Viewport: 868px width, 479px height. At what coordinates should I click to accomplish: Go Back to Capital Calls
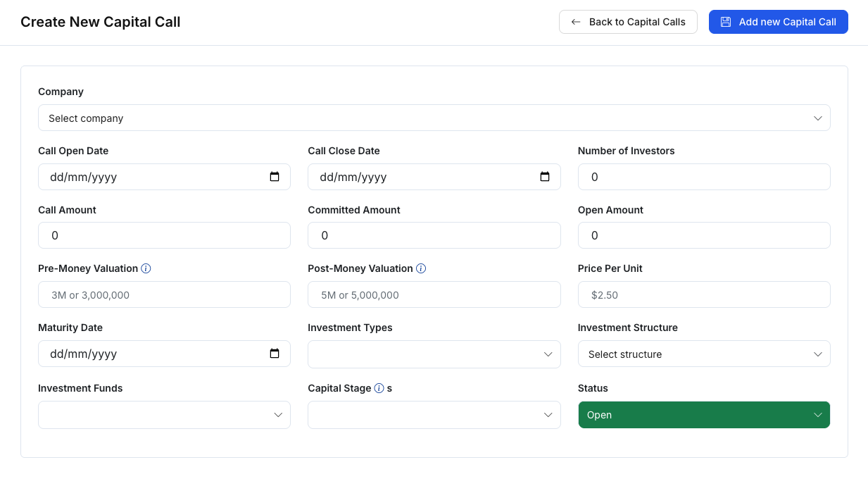coord(627,22)
